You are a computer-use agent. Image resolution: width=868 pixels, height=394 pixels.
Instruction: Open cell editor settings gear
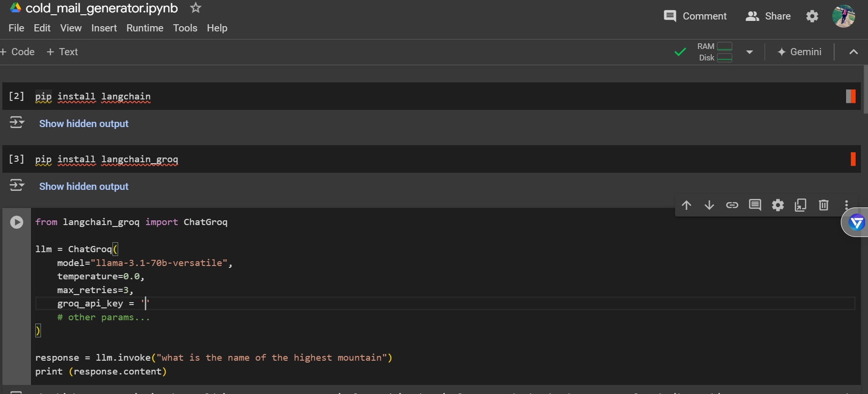[778, 205]
